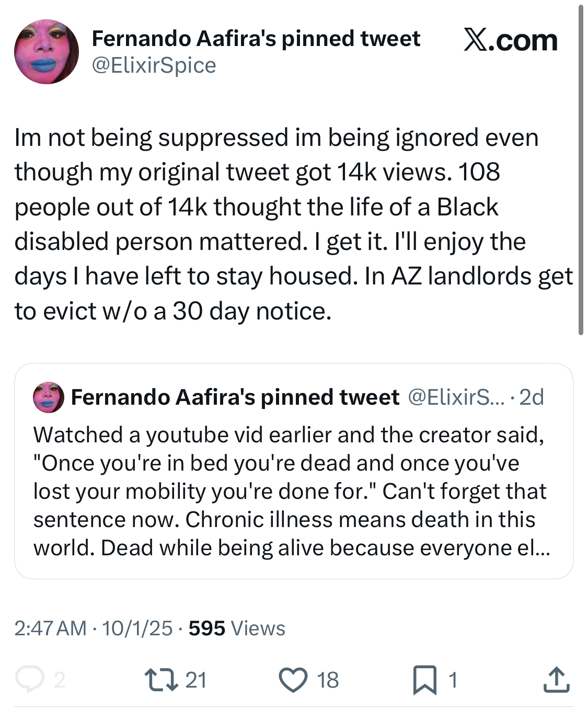Click the 2d timestamp in quoted tweet
588x720 pixels.
[x=532, y=397]
